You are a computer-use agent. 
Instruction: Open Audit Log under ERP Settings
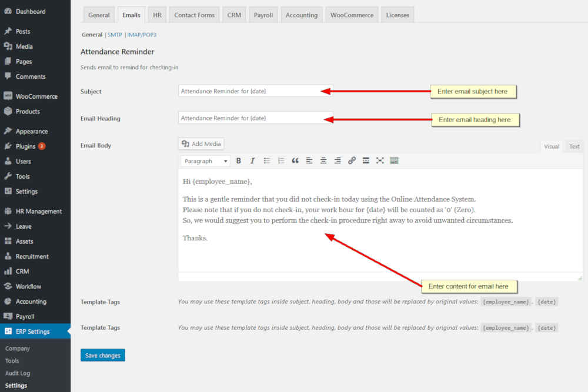click(18, 373)
